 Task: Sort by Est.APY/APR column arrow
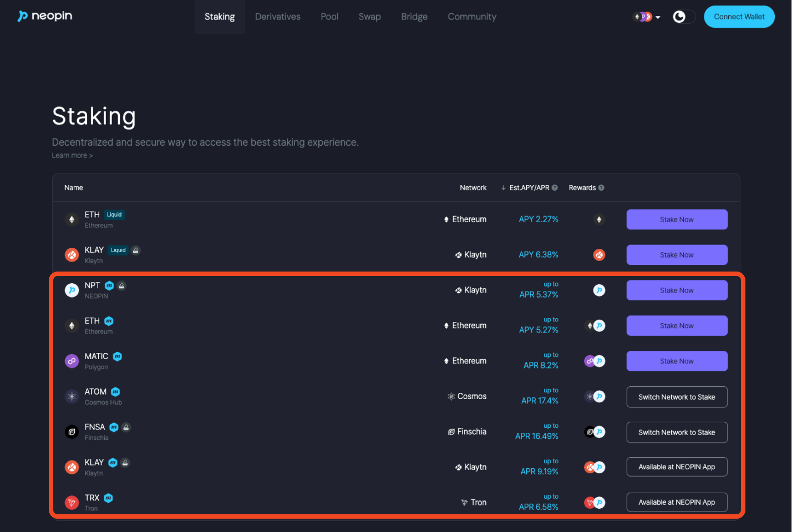pyautogui.click(x=504, y=188)
